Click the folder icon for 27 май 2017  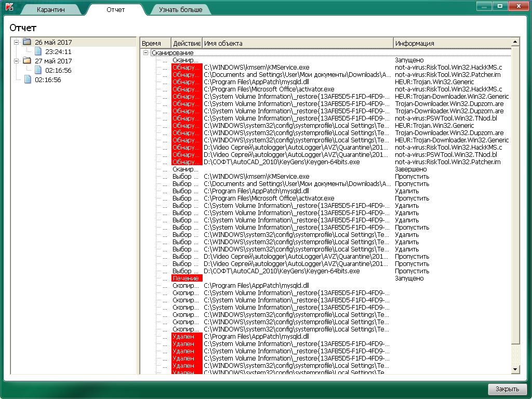point(27,61)
